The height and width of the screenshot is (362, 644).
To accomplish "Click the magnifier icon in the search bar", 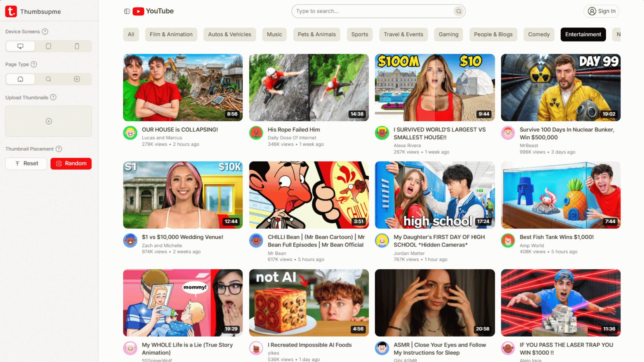I will 458,11.
